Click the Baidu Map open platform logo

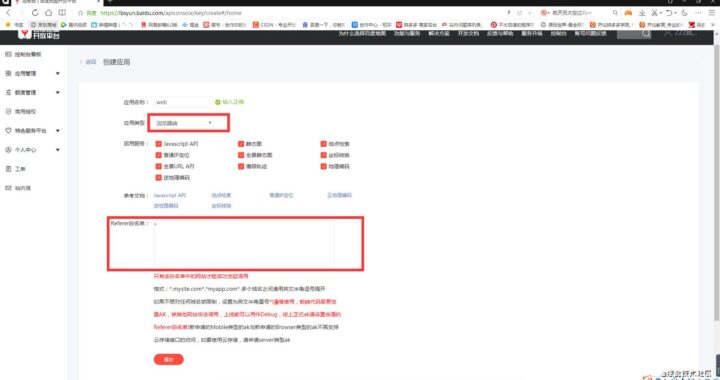pyautogui.click(x=39, y=34)
